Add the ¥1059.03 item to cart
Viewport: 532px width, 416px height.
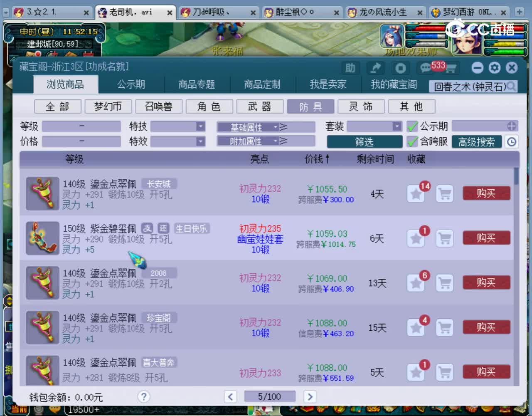coord(445,238)
